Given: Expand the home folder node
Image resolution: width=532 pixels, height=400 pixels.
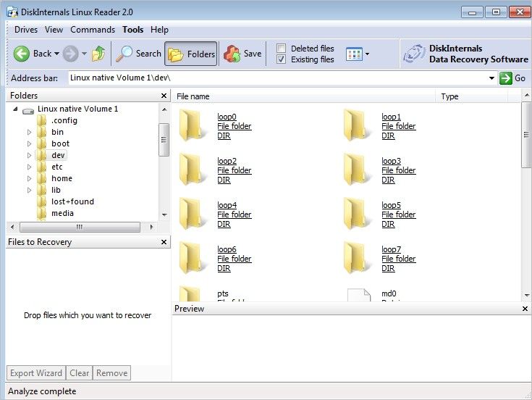Looking at the screenshot, I should 29,178.
